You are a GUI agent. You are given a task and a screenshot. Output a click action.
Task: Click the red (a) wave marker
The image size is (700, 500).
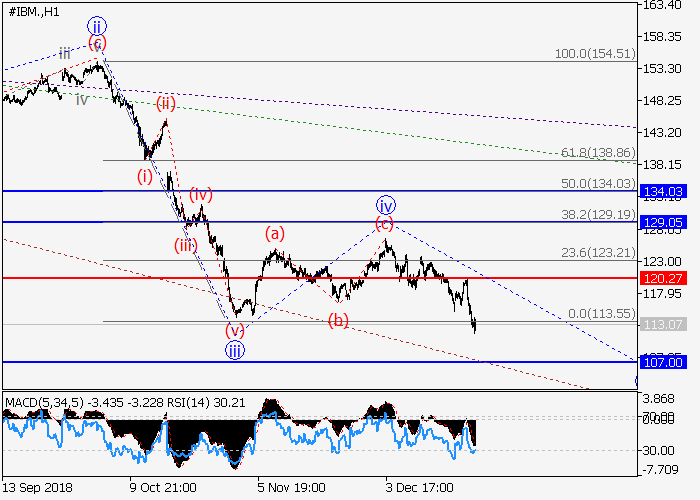coord(275,233)
